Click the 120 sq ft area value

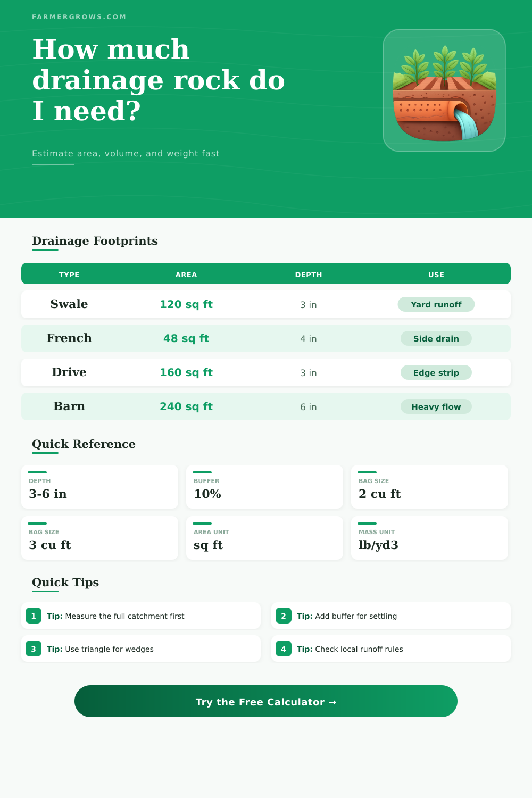coord(186,304)
